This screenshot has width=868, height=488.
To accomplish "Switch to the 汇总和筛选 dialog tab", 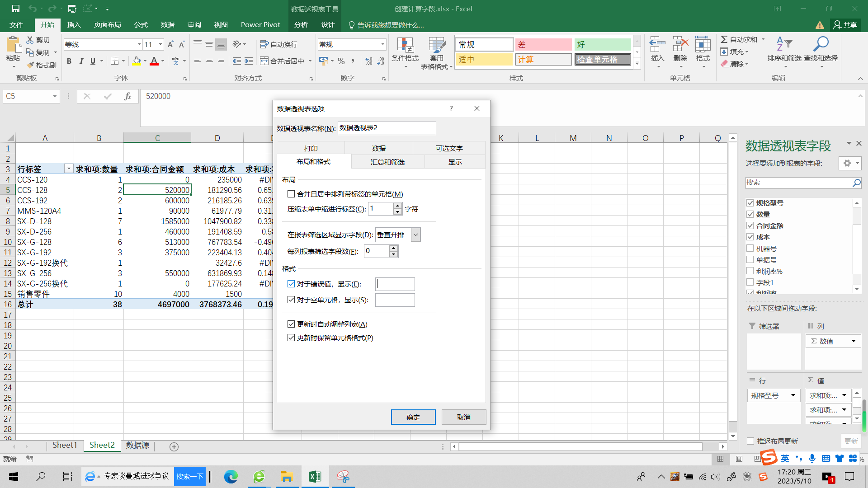I will coord(387,162).
